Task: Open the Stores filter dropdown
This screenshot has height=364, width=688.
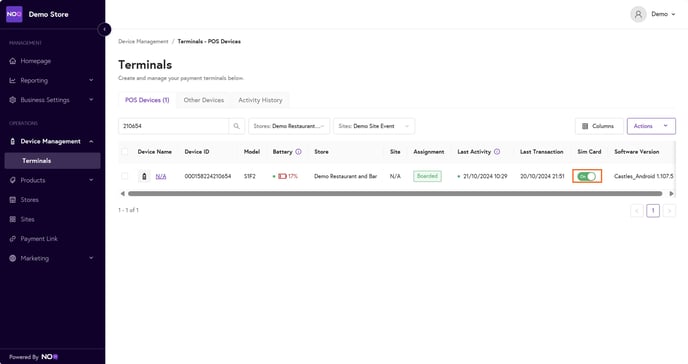Action: [x=289, y=126]
